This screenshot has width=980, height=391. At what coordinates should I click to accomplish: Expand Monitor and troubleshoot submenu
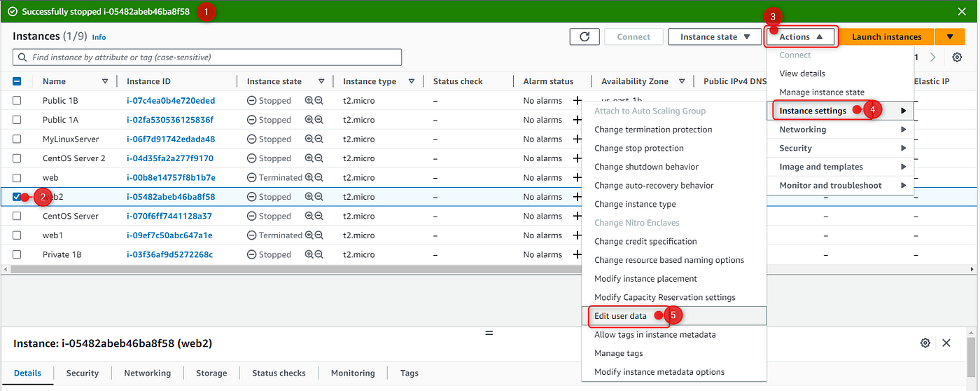tap(841, 186)
